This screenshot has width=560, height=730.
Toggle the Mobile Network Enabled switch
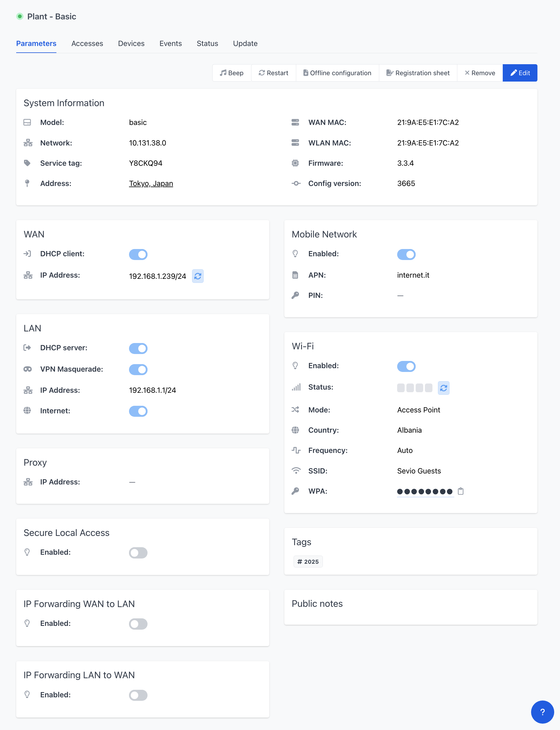click(406, 254)
